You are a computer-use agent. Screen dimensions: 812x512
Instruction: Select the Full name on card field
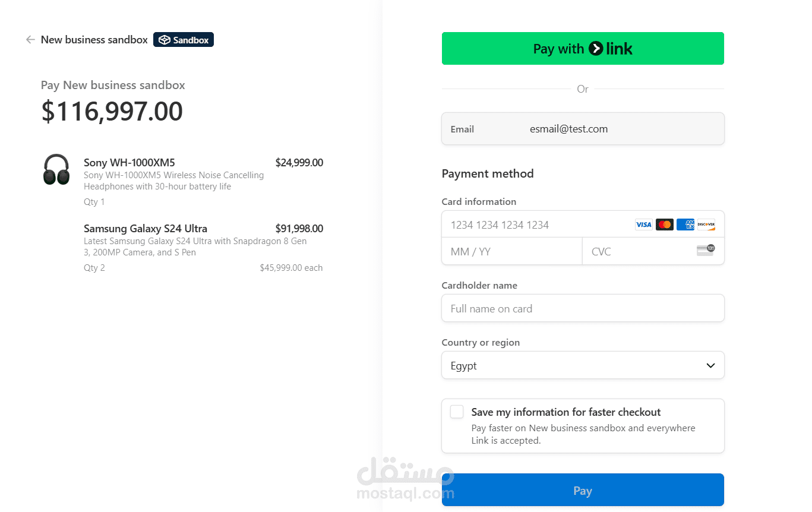click(x=583, y=308)
